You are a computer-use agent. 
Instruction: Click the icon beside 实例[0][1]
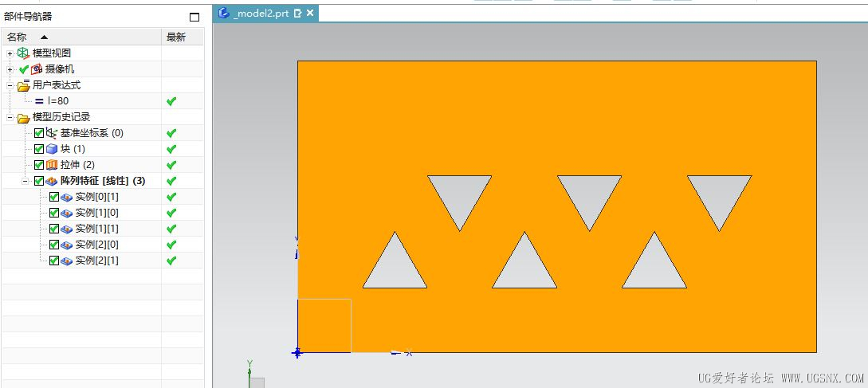[67, 198]
